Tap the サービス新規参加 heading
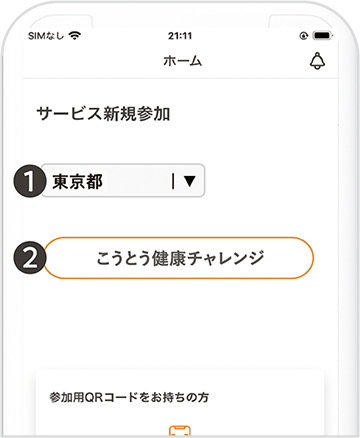The width and height of the screenshot is (360, 438). [103, 114]
